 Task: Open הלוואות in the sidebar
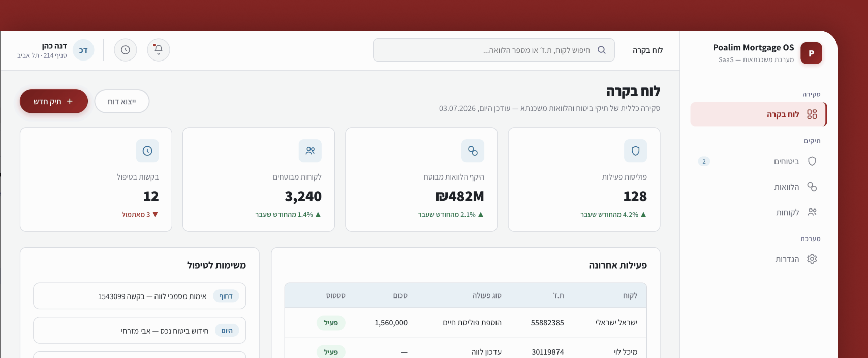[759, 187]
